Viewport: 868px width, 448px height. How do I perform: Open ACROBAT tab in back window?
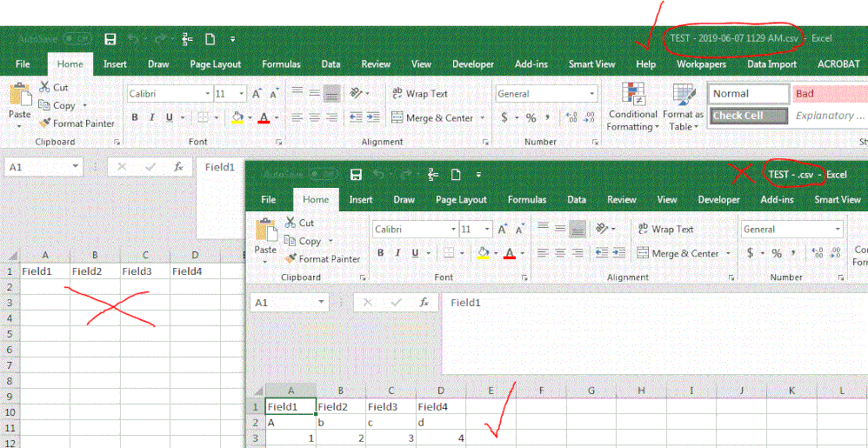pos(838,64)
